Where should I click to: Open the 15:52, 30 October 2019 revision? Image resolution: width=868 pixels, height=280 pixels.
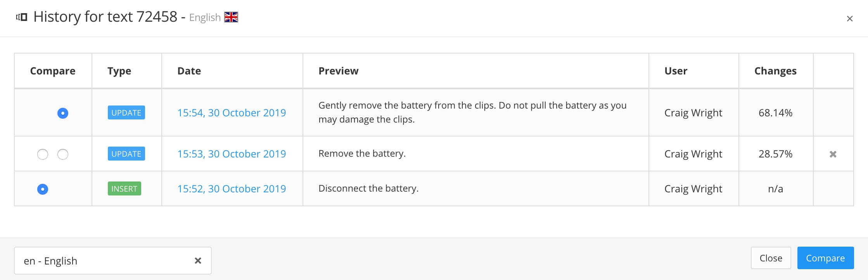pyautogui.click(x=232, y=189)
